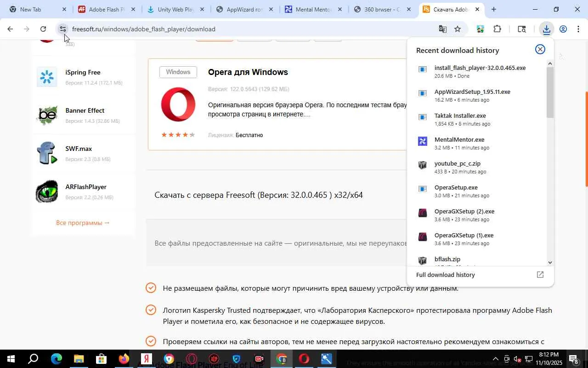Click the Banner Effect icon
Viewport: 588px width, 368px height.
point(47,115)
